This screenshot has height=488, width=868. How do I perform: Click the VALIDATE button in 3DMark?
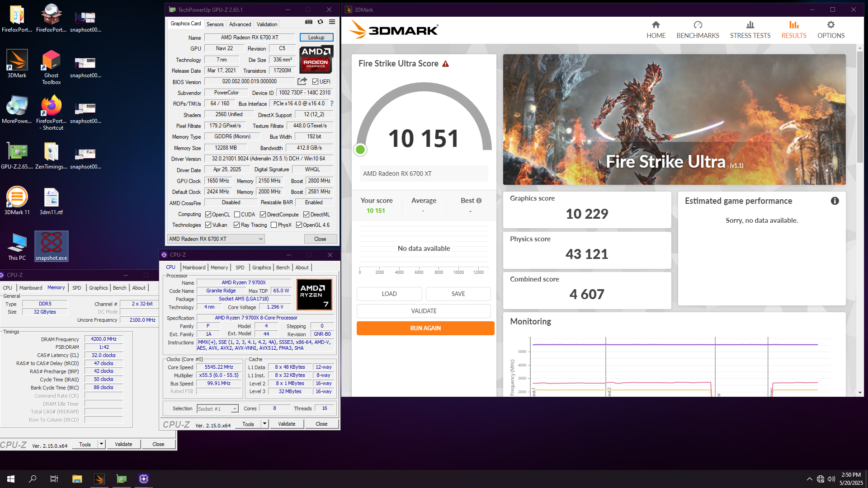click(x=424, y=311)
